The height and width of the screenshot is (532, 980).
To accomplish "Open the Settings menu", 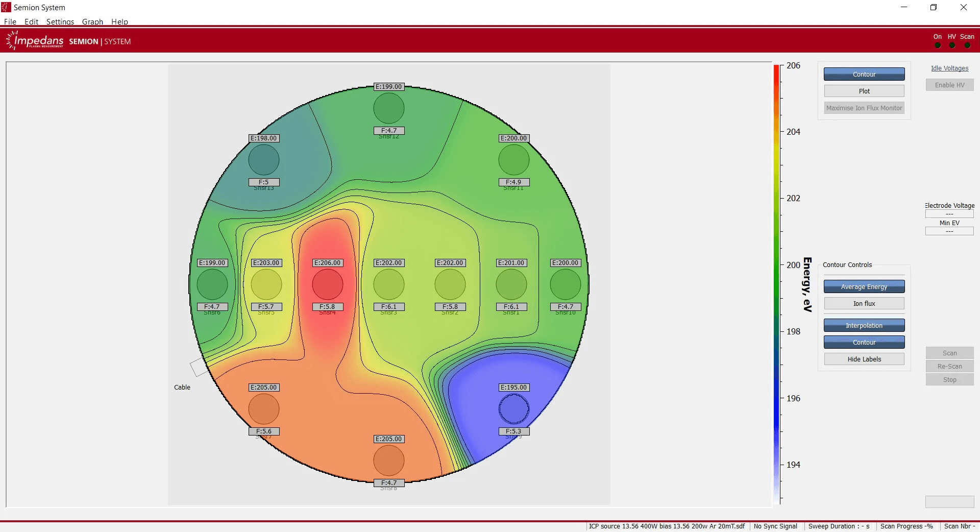I will [x=60, y=21].
